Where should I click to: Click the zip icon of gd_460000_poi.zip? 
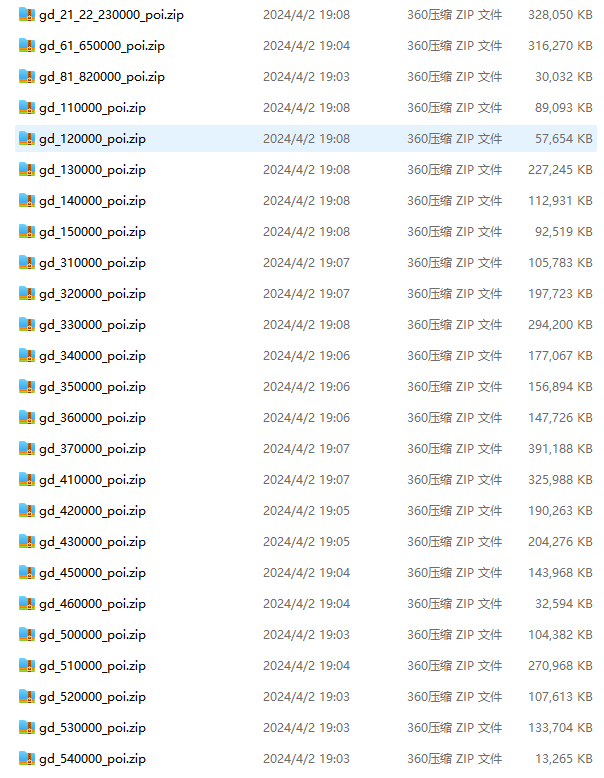tap(27, 603)
